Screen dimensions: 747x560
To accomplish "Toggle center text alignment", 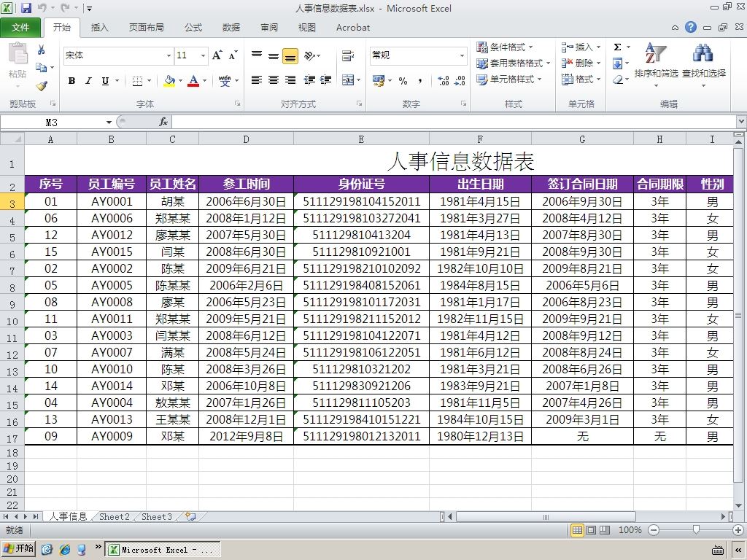I will click(x=274, y=79).
